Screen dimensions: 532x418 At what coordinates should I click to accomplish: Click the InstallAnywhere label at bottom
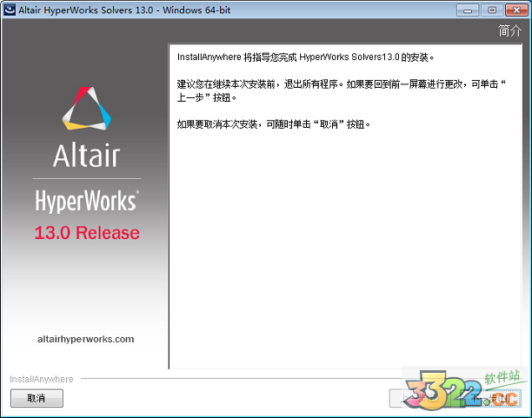pyautogui.click(x=42, y=379)
